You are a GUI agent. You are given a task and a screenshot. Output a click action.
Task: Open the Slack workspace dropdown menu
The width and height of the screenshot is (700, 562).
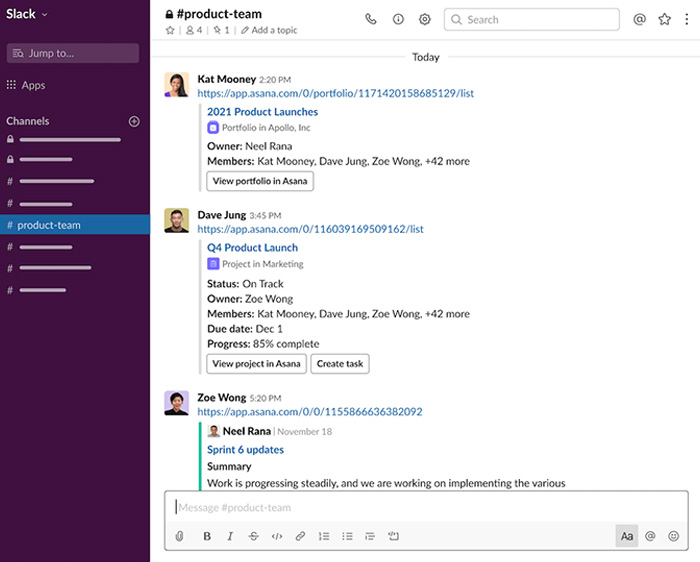28,15
